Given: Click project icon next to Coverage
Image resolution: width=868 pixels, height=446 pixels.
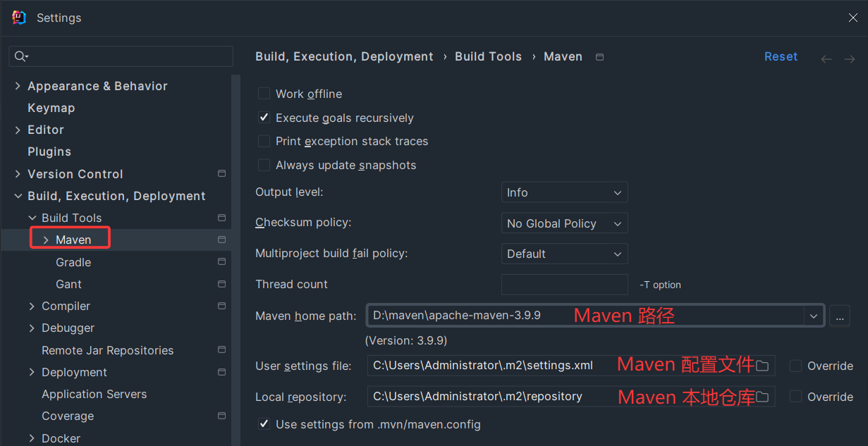Looking at the screenshot, I should [221, 416].
